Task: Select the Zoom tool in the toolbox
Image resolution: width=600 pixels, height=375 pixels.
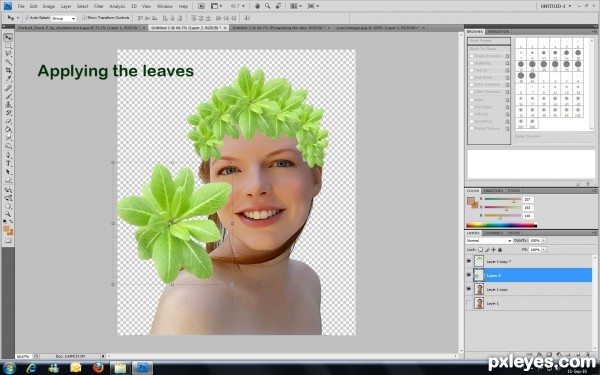Action: [x=8, y=214]
